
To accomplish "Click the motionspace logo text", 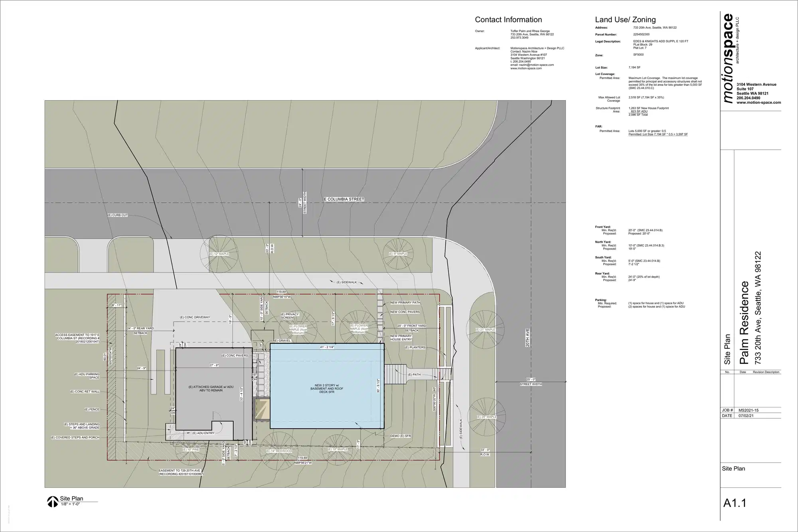I will point(728,58).
